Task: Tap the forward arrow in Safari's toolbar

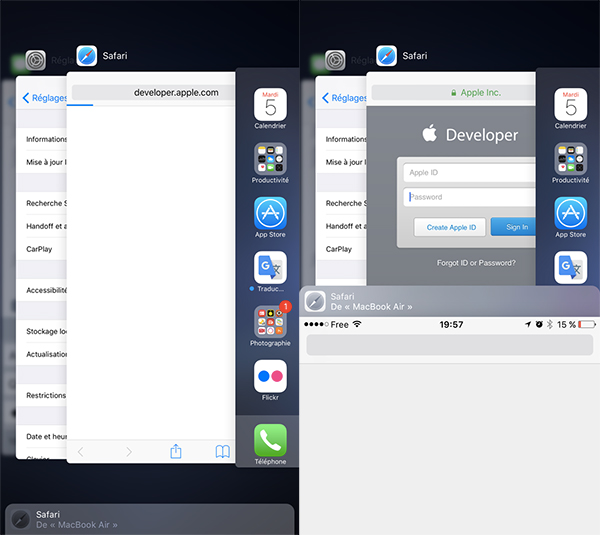Action: point(128,452)
